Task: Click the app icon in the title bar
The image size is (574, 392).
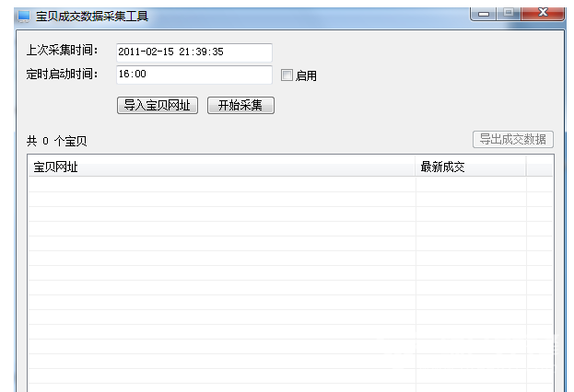Action: [x=24, y=16]
